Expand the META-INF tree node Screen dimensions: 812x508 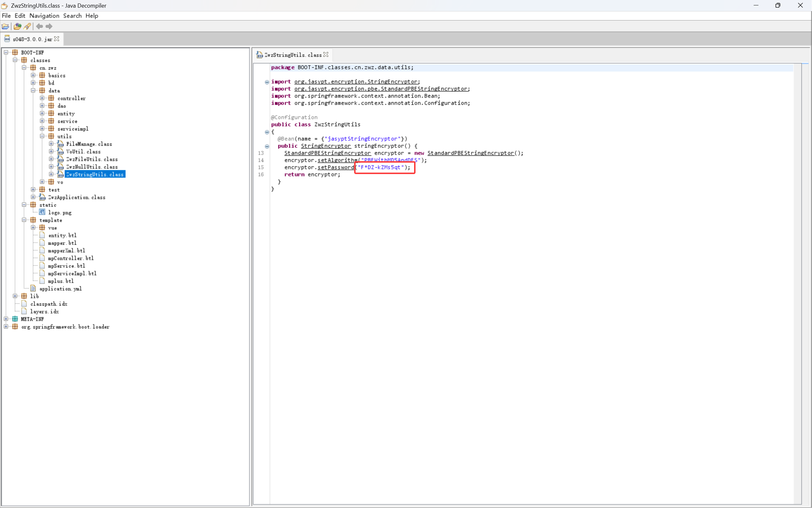coord(6,319)
